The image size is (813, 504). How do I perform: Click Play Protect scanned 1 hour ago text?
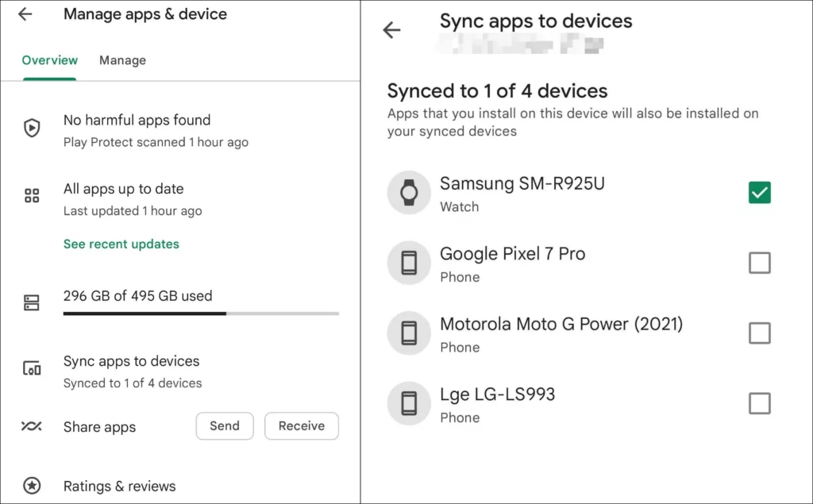tap(156, 142)
